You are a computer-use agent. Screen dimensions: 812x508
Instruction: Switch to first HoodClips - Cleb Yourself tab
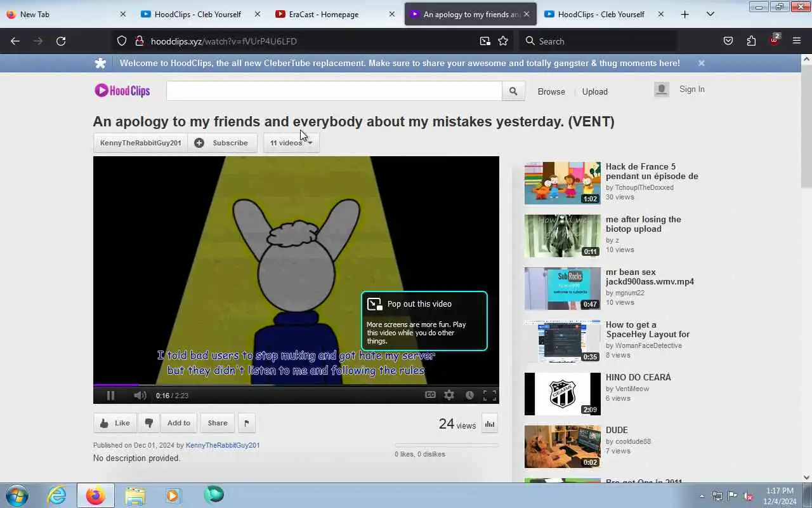(202, 14)
